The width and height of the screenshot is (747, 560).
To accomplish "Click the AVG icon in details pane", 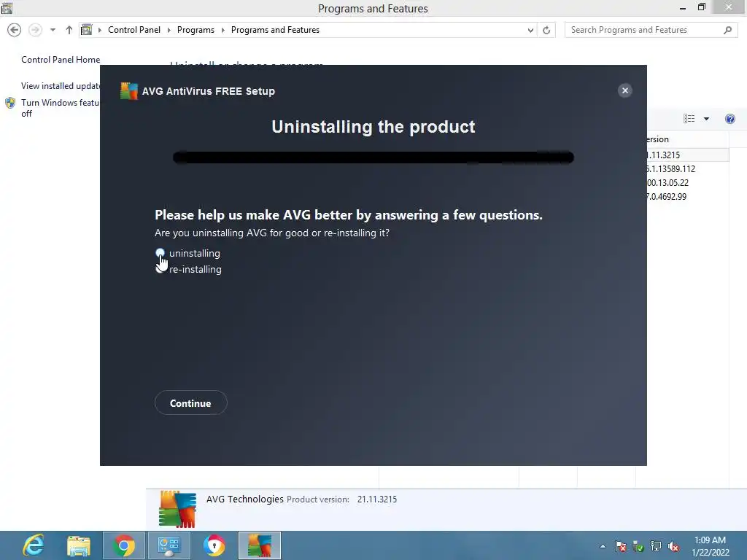I will [177, 509].
